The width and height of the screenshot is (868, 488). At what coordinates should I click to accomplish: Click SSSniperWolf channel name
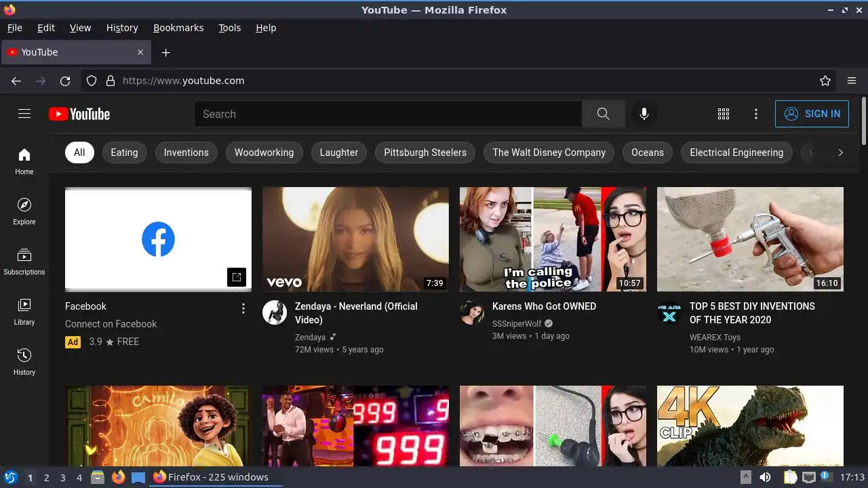point(517,324)
